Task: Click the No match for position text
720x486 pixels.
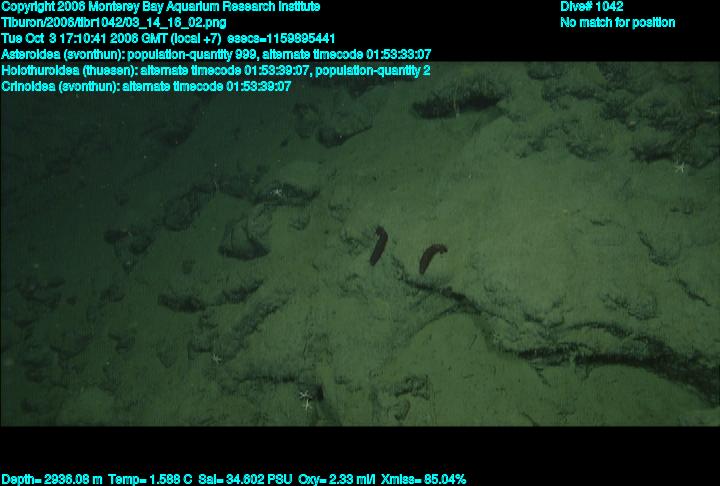Action: 617,22
